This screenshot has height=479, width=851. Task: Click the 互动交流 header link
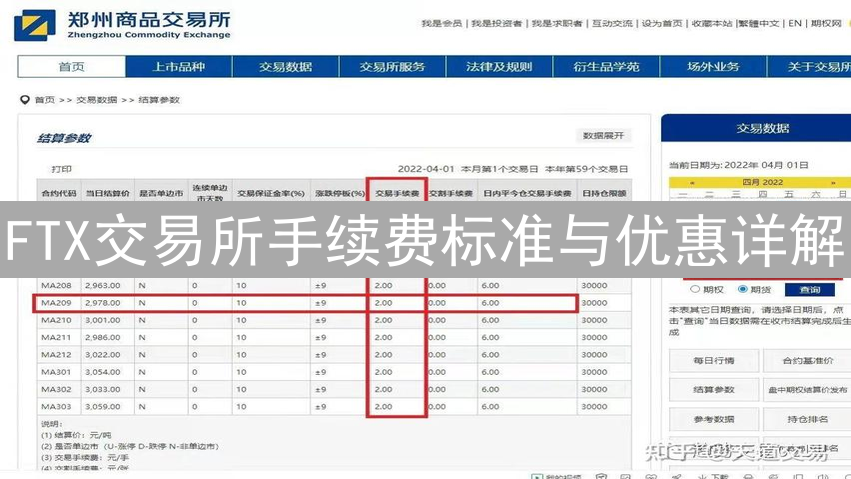click(612, 23)
